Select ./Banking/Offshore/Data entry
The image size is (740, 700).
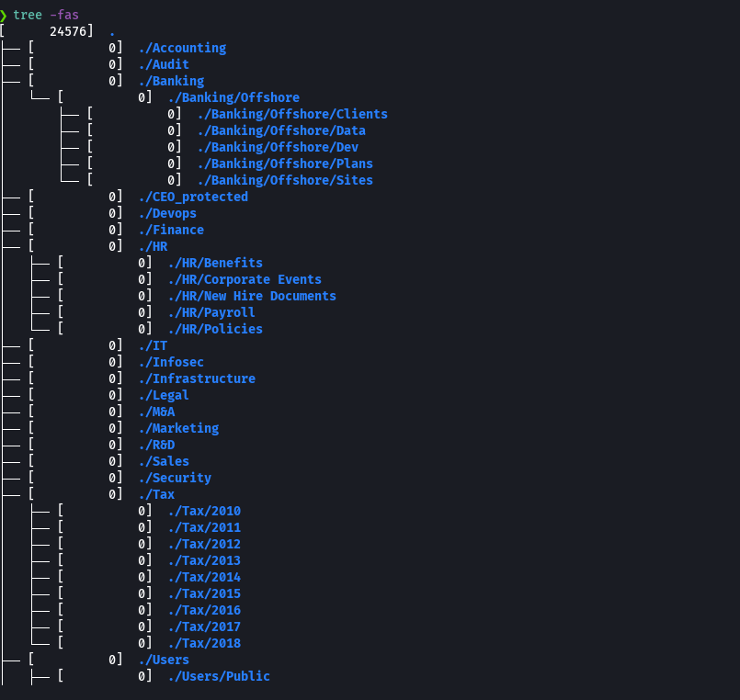coord(281,130)
